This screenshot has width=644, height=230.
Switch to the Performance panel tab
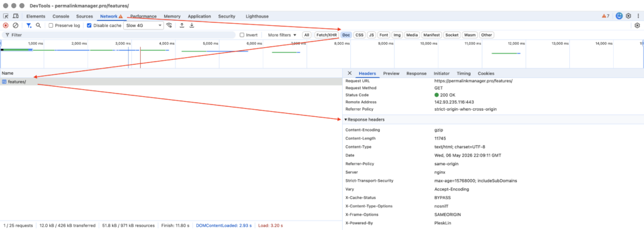pyautogui.click(x=143, y=16)
